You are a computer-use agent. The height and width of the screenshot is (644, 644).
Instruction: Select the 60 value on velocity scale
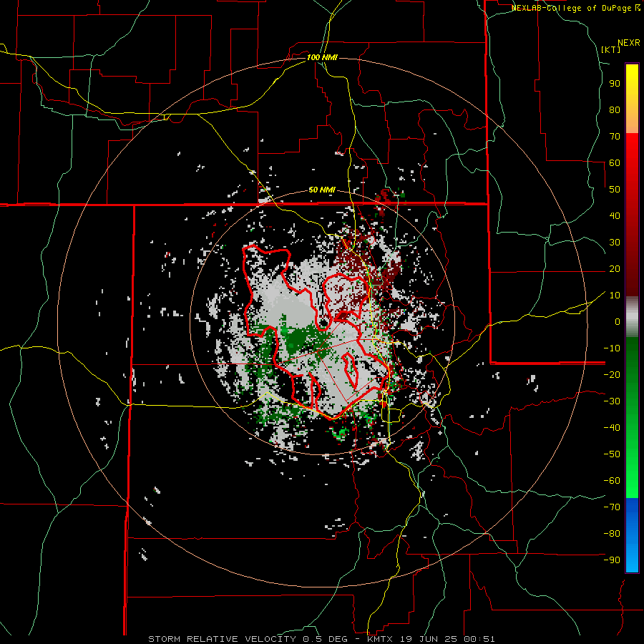pyautogui.click(x=615, y=162)
